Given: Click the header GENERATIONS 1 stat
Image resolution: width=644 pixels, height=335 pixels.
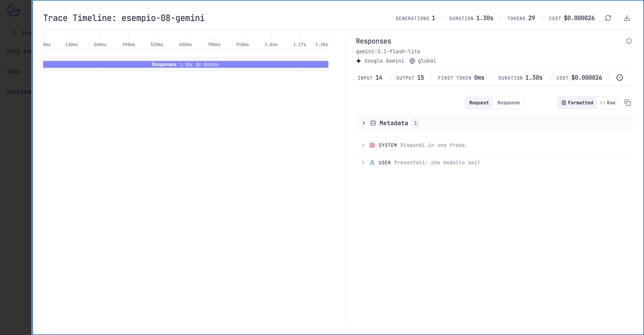Looking at the screenshot, I should 415,18.
